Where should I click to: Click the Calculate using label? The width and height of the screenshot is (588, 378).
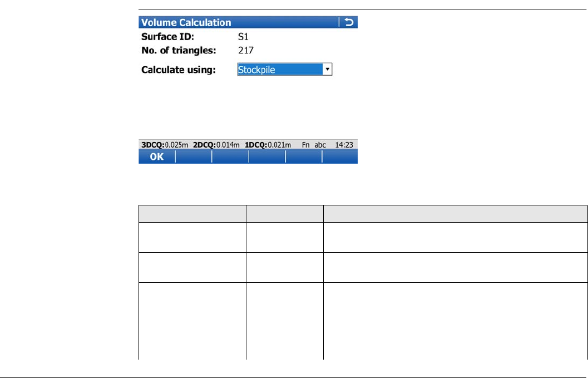coord(179,70)
